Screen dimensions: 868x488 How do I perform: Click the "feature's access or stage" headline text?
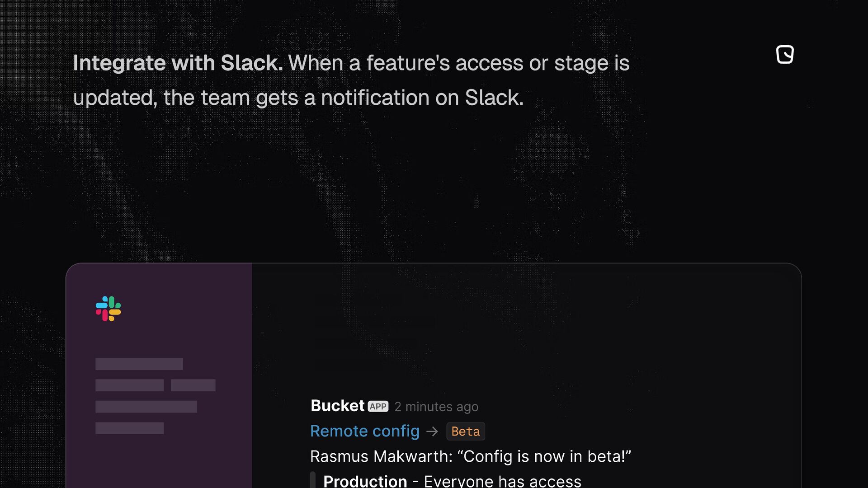457,63
